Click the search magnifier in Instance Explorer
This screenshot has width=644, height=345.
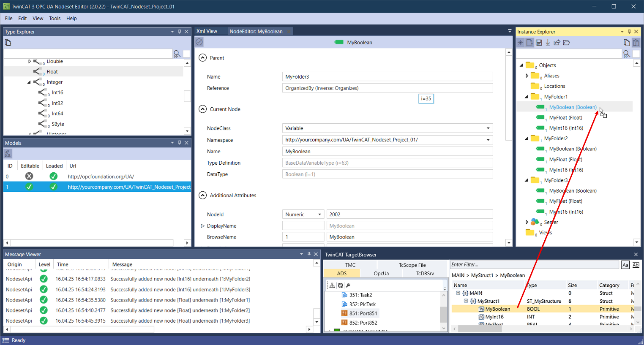627,54
